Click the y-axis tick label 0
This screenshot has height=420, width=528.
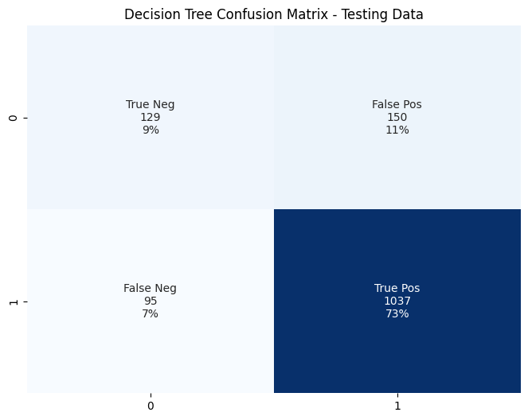click(x=14, y=118)
